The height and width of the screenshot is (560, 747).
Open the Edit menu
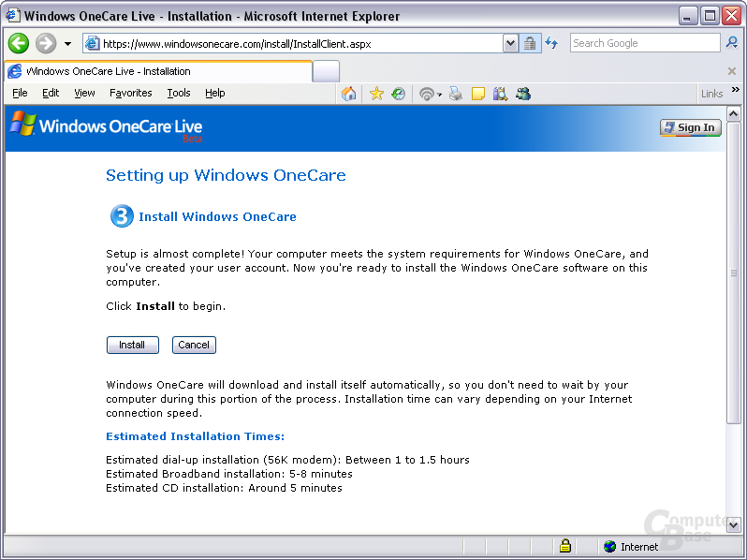coord(51,93)
